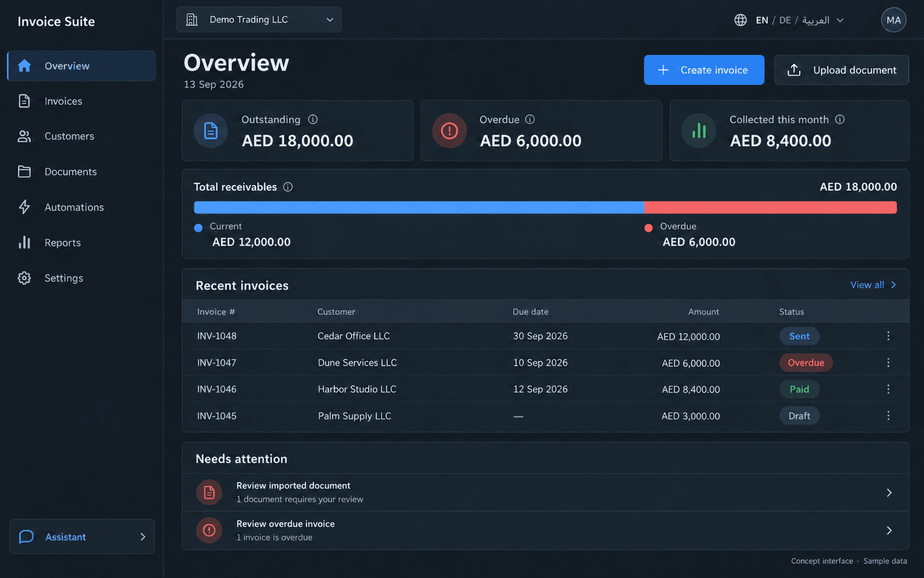Image resolution: width=924 pixels, height=578 pixels.
Task: Click the blue Current legend dot
Action: [x=198, y=228]
